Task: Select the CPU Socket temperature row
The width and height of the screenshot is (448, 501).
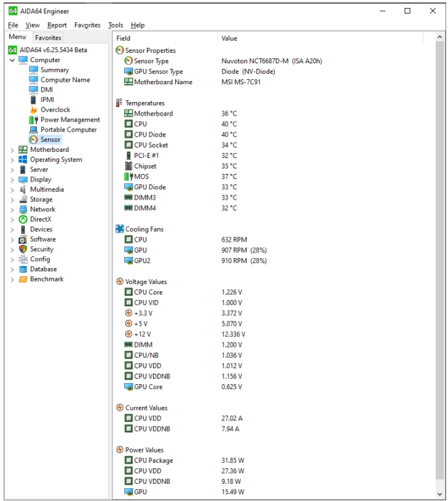Action: pyautogui.click(x=151, y=145)
